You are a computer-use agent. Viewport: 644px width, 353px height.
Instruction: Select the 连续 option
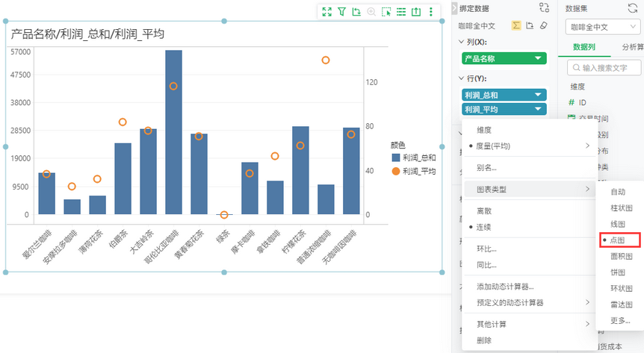tap(484, 227)
